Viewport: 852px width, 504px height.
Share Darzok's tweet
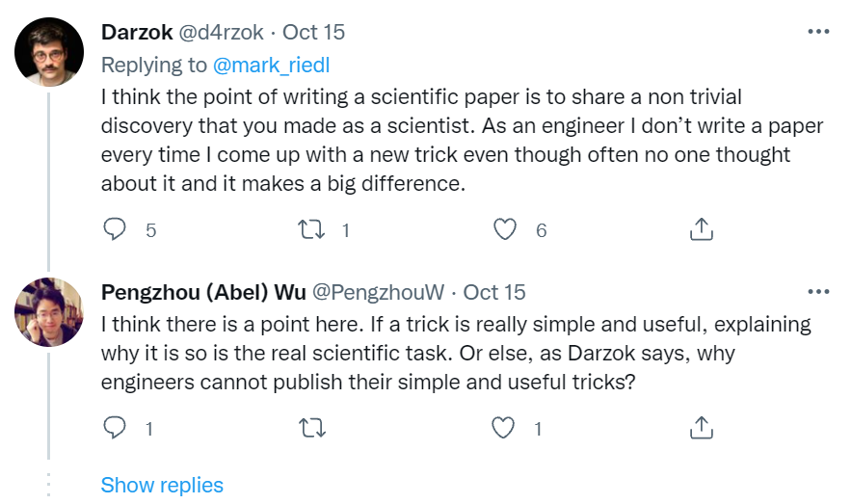(702, 229)
